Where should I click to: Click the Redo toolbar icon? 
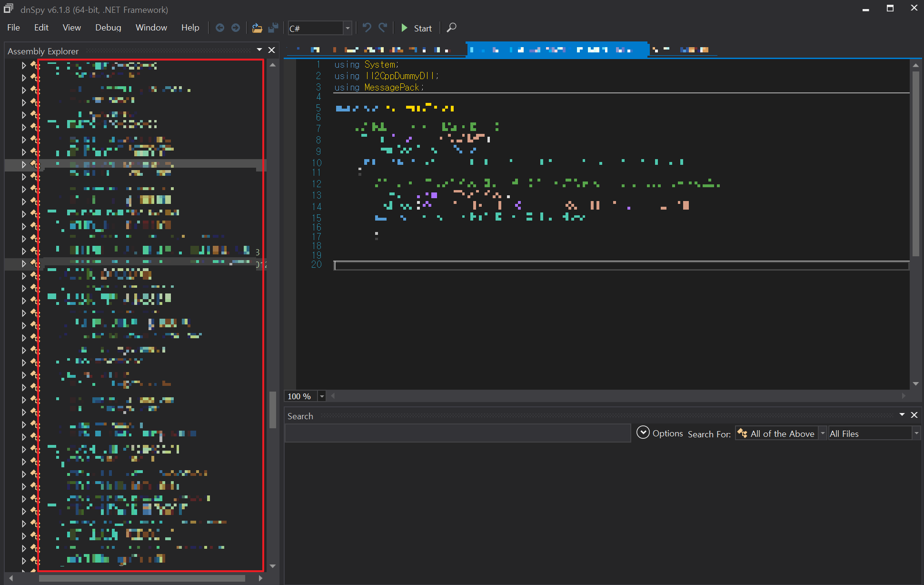[x=383, y=28]
